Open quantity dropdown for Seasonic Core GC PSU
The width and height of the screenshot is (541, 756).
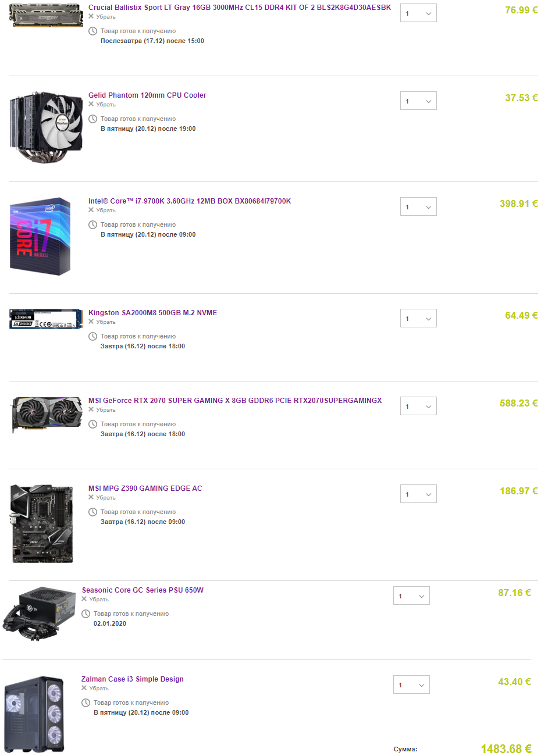coord(411,596)
